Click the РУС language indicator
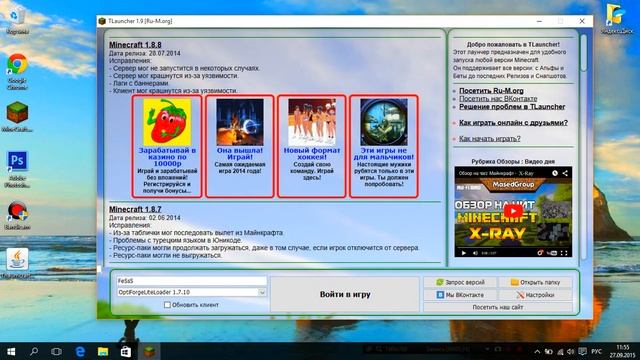 [596, 351]
